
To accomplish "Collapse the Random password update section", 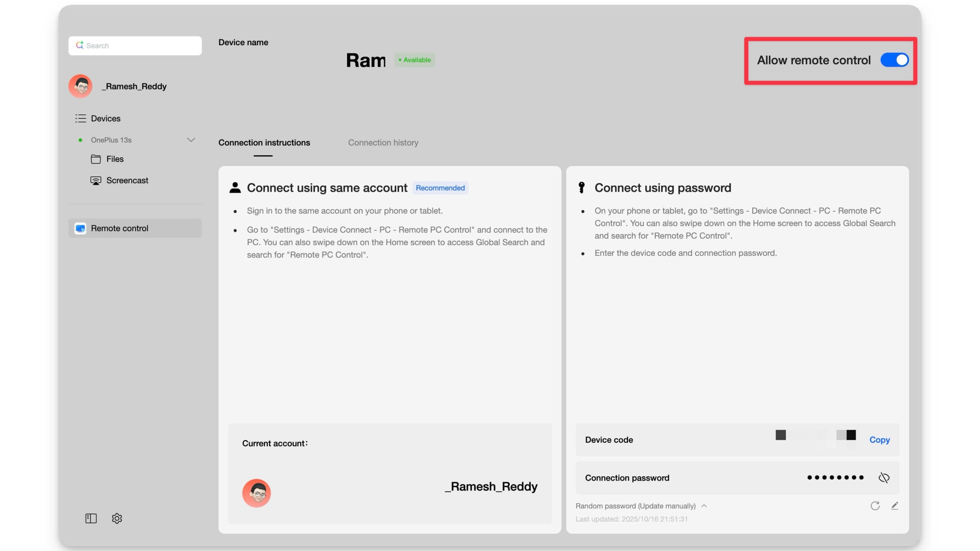I will [x=704, y=505].
